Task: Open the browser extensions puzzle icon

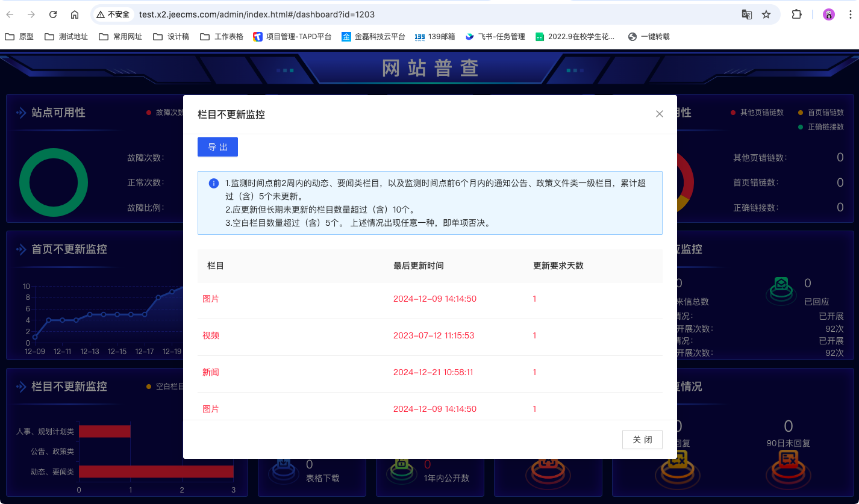Action: tap(796, 14)
